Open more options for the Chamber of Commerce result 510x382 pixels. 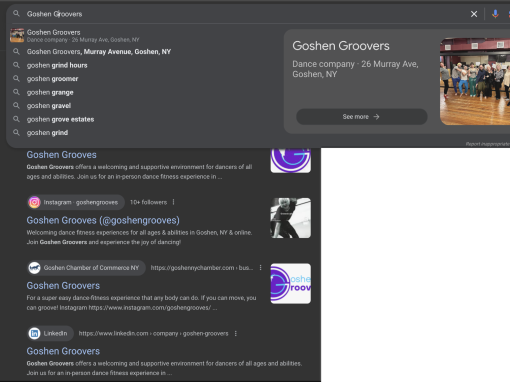(260, 268)
